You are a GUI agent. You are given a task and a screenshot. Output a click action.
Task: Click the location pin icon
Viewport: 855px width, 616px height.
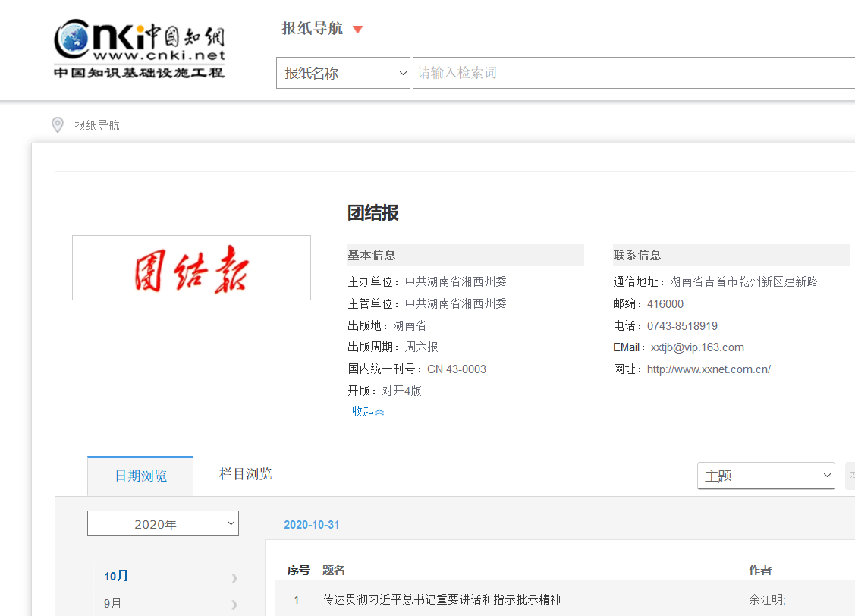[x=58, y=125]
